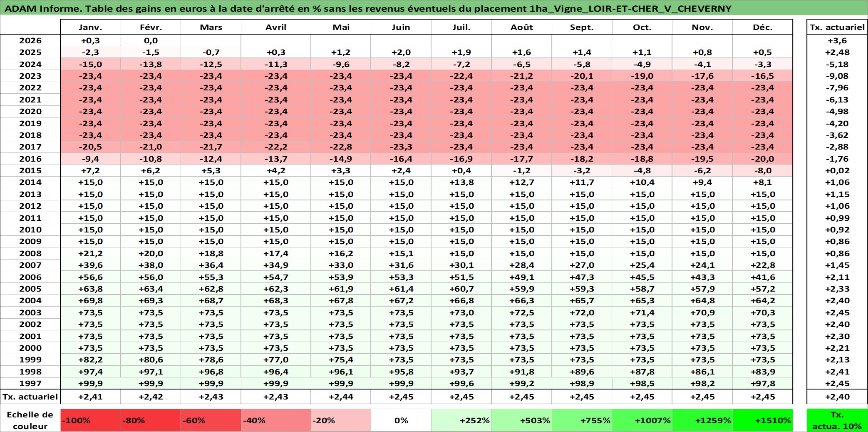Click the 2026 year row label
868x432 pixels.
click(30, 40)
